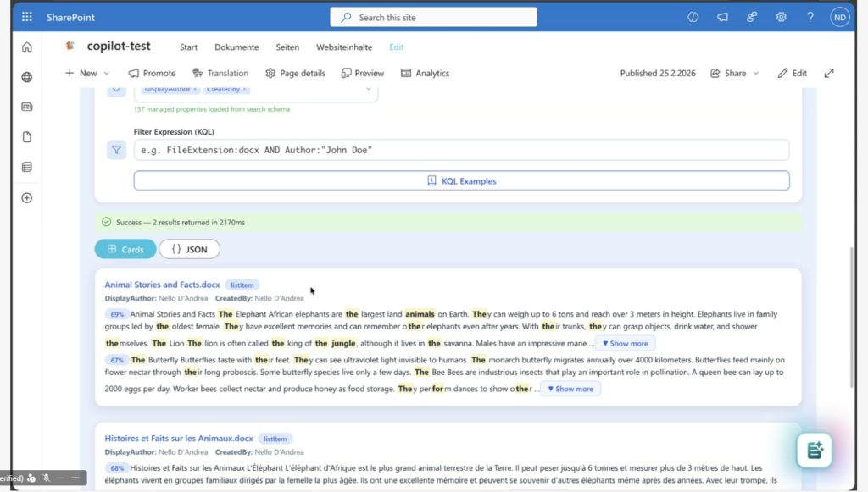Click the Promote toolbar item
Viewport: 868px width, 492px height.
click(152, 73)
